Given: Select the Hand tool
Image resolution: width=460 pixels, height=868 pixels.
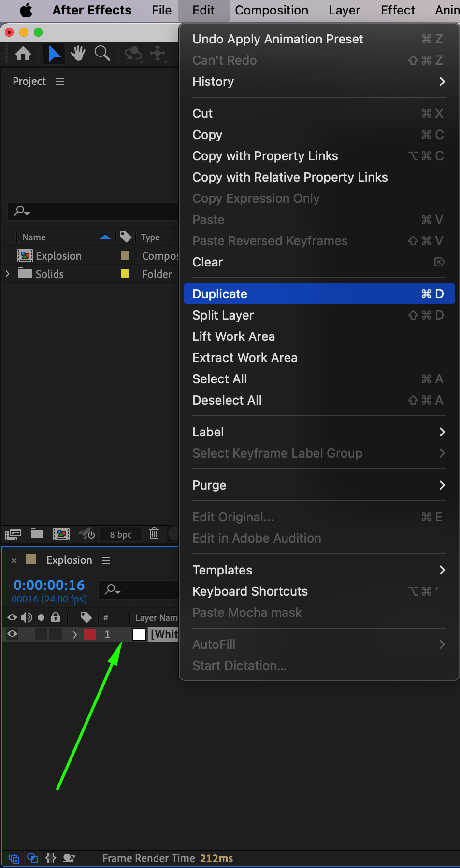Looking at the screenshot, I should (x=78, y=54).
